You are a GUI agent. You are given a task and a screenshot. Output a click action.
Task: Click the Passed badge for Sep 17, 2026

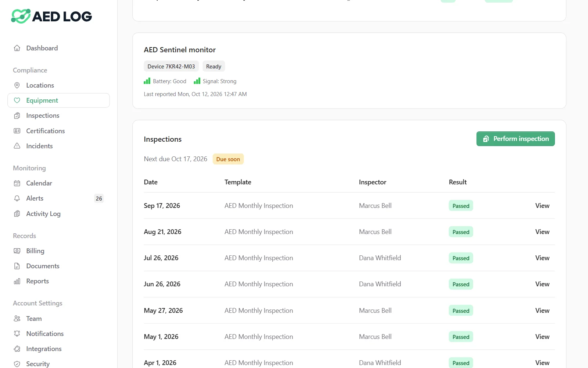coord(461,206)
